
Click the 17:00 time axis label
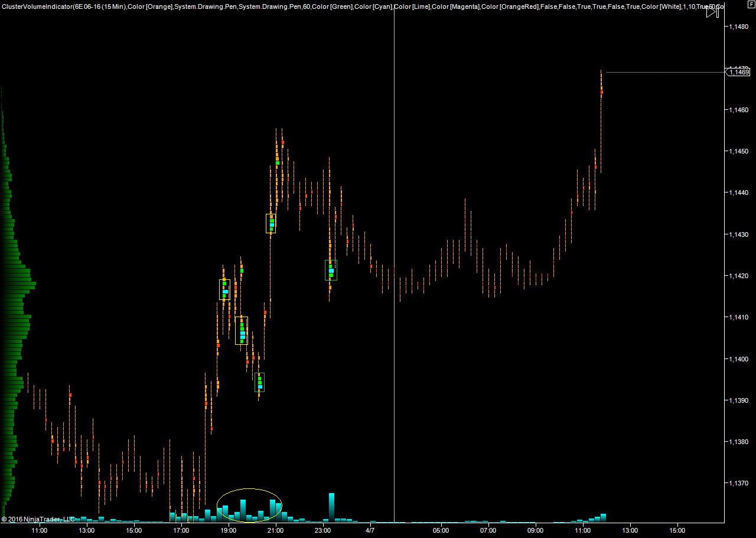pyautogui.click(x=181, y=530)
